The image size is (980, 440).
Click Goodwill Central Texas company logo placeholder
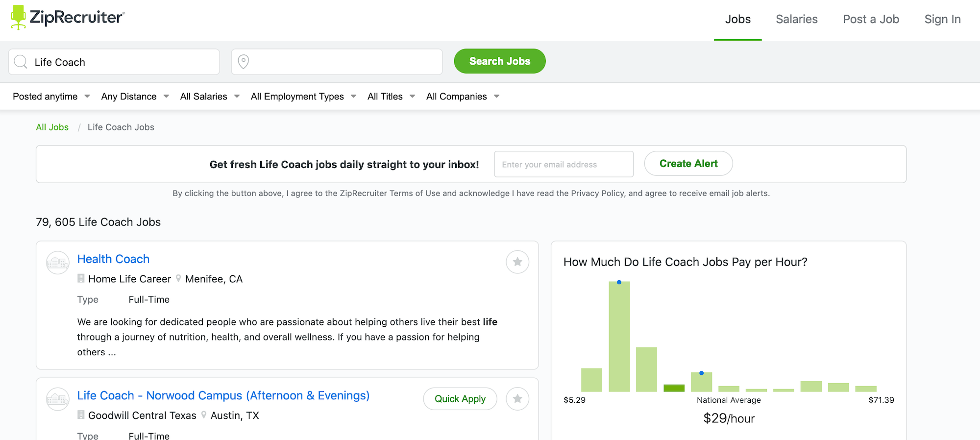(58, 399)
